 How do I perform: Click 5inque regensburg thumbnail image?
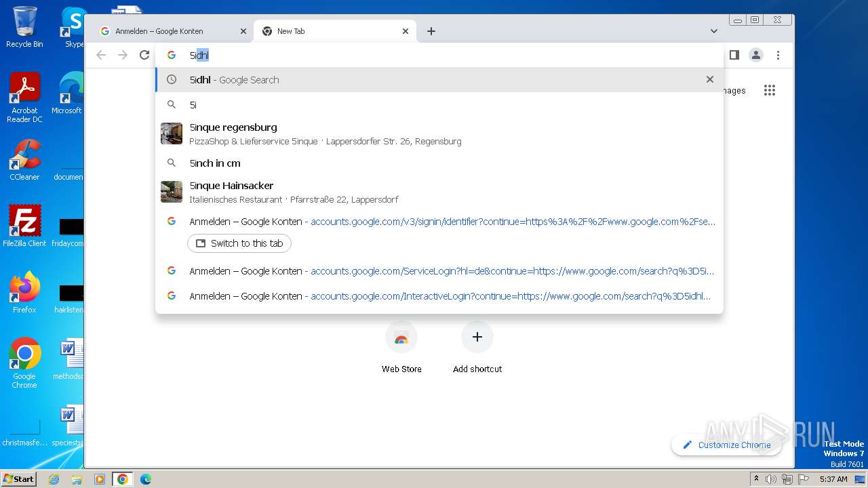coord(172,134)
